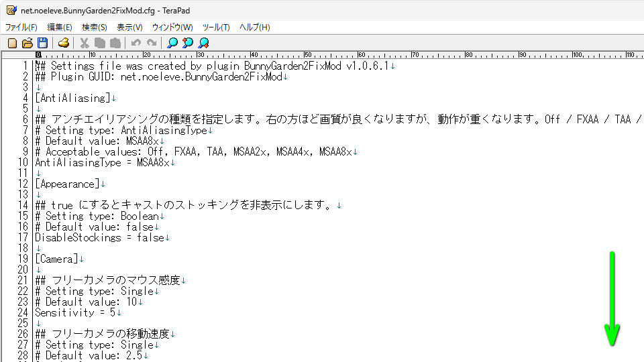Click the Find previous magnifier icon
Viewport: 644px width, 362px height.
(188, 43)
